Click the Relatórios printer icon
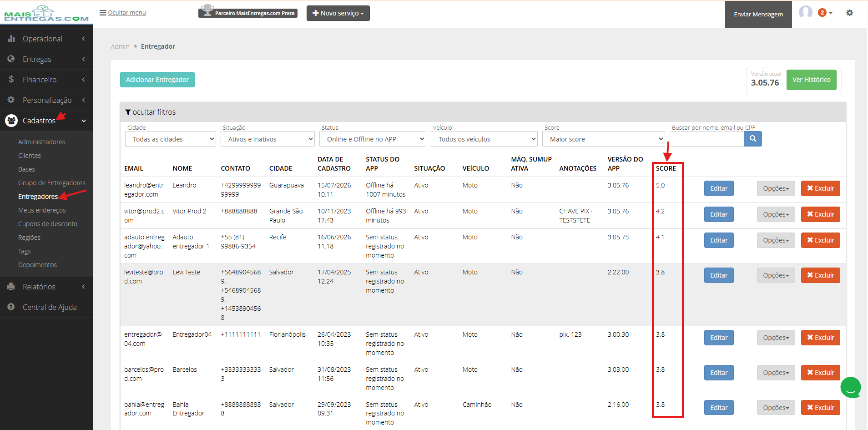Viewport: 868px width, 430px height. pyautogui.click(x=11, y=287)
